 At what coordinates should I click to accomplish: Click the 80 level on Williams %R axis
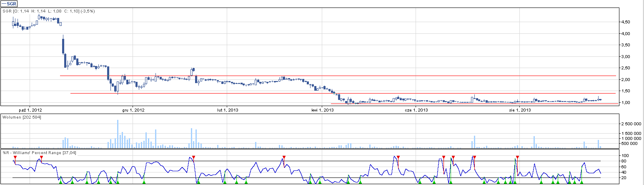624,161
